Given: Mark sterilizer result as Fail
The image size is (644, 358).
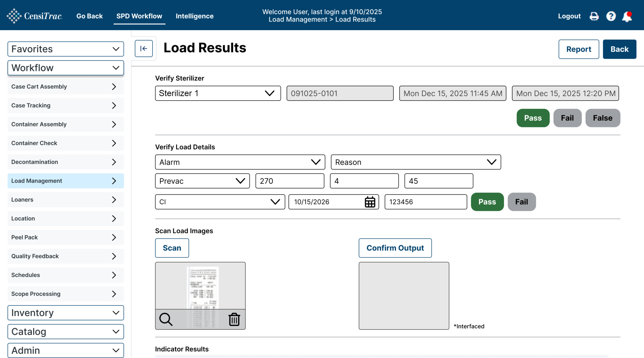Looking at the screenshot, I should 567,118.
